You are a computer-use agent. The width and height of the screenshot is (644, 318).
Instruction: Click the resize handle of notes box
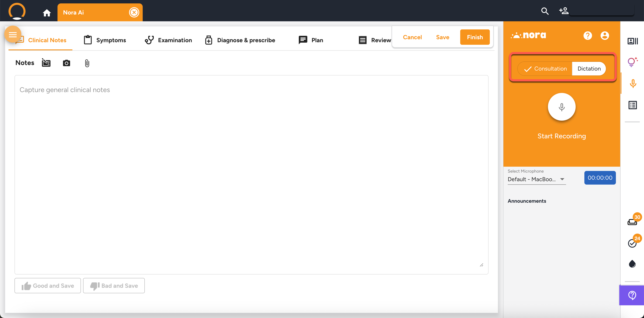pyautogui.click(x=482, y=265)
